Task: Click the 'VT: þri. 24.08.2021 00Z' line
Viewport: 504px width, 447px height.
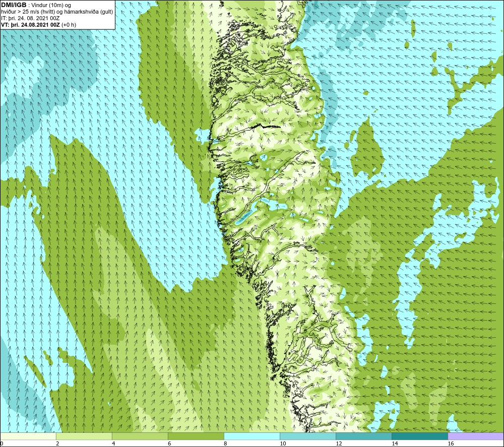Action: tap(39, 25)
